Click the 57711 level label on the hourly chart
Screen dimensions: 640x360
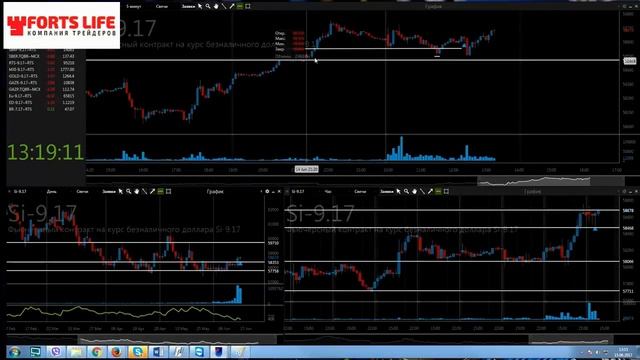pos(629,291)
